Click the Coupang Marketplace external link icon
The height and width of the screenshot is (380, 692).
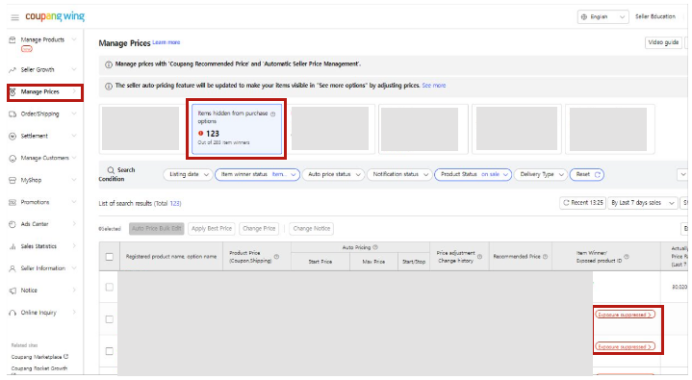(66, 357)
